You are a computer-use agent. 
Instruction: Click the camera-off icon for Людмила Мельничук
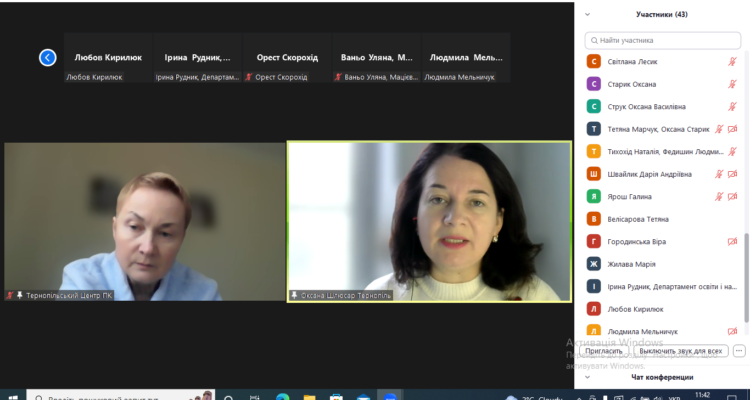pos(732,331)
